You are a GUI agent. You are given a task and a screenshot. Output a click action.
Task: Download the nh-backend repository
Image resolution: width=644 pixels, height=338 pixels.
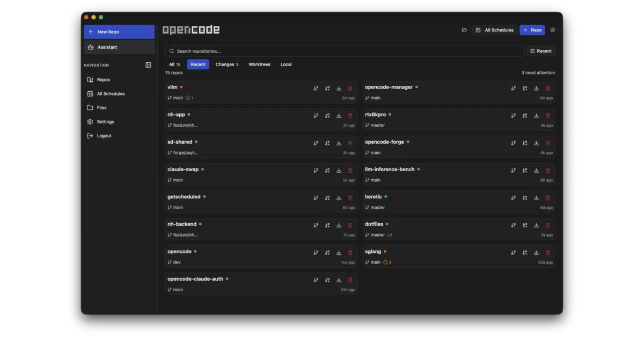339,225
